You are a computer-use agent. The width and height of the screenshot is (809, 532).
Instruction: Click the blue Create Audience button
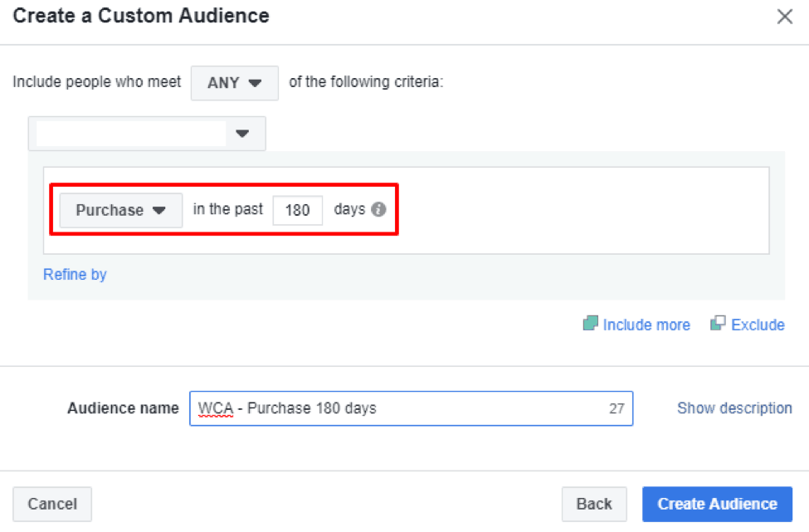pos(717,504)
